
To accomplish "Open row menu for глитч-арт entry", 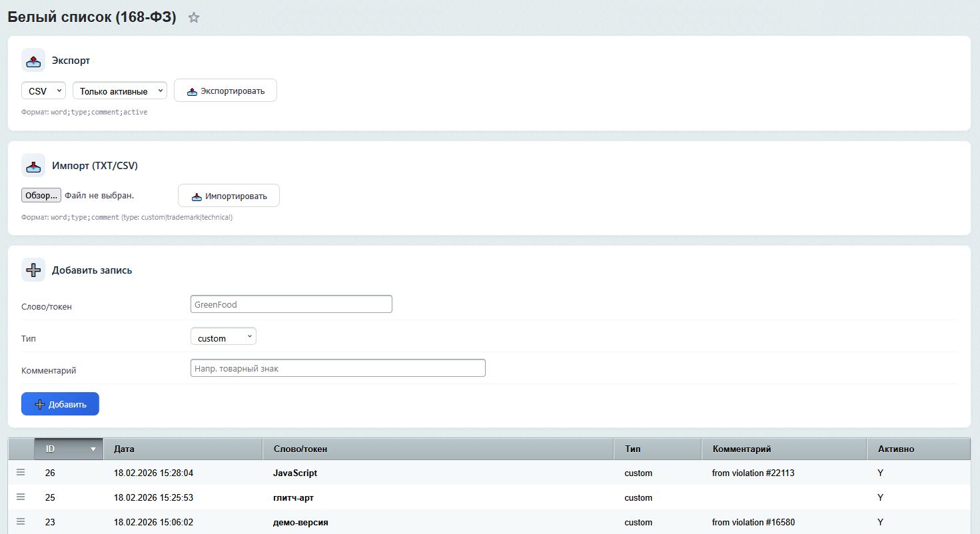I will point(21,497).
